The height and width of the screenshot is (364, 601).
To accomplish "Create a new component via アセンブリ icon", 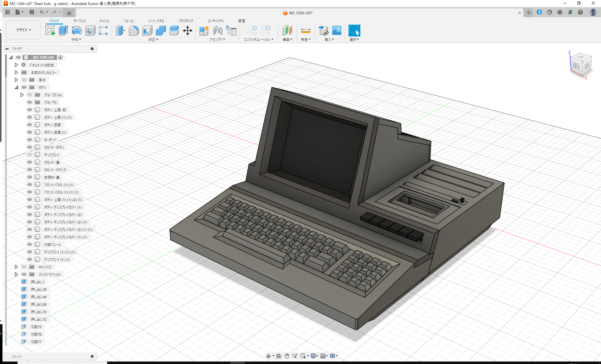I will point(204,31).
